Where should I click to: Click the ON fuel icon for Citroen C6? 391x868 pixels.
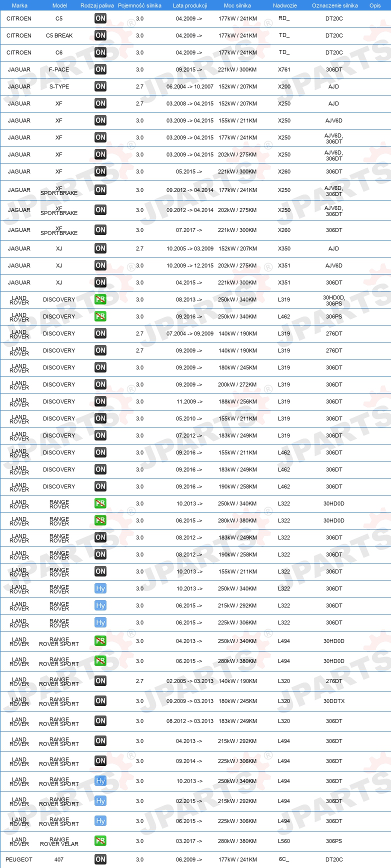pyautogui.click(x=100, y=52)
